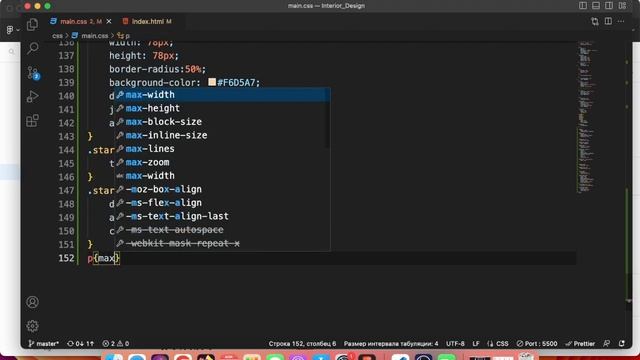Change LF end of line sequence
Screen dimensions: 640x360
coord(476,344)
